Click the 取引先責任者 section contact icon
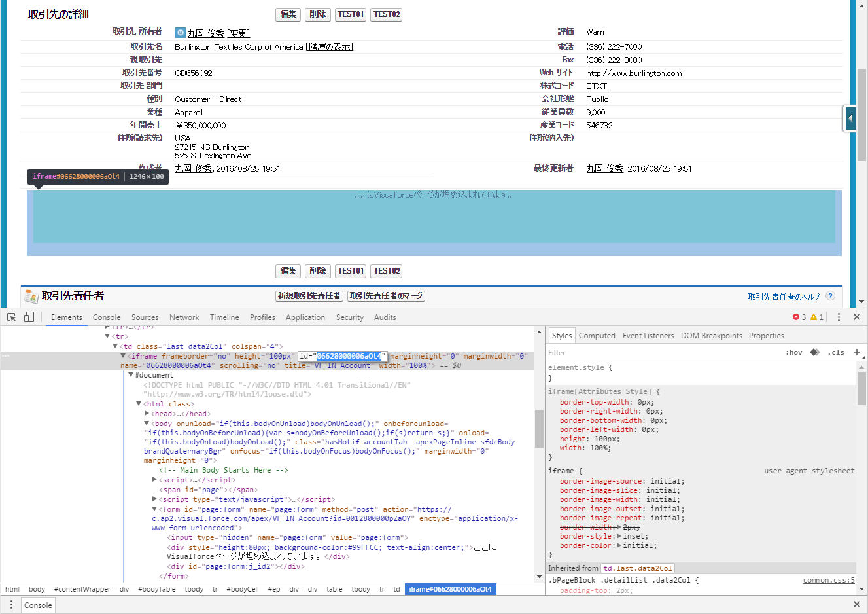This screenshot has width=868, height=614. tap(31, 297)
